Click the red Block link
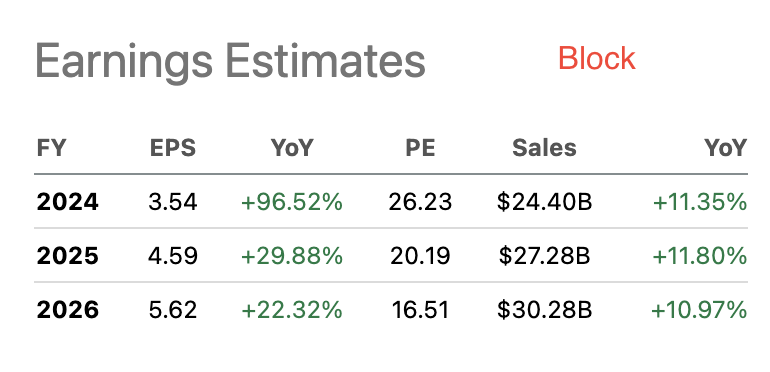Viewport: 770px width, 372px height. pyautogui.click(x=597, y=58)
